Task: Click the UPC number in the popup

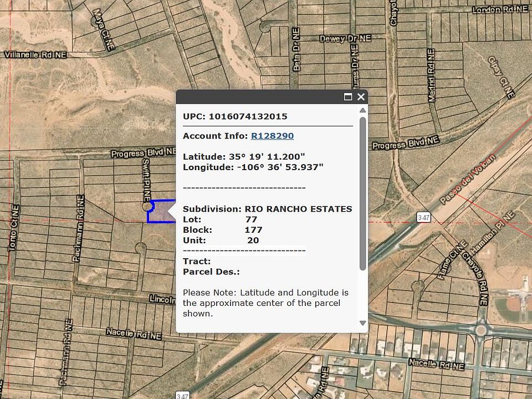Action: [x=248, y=116]
